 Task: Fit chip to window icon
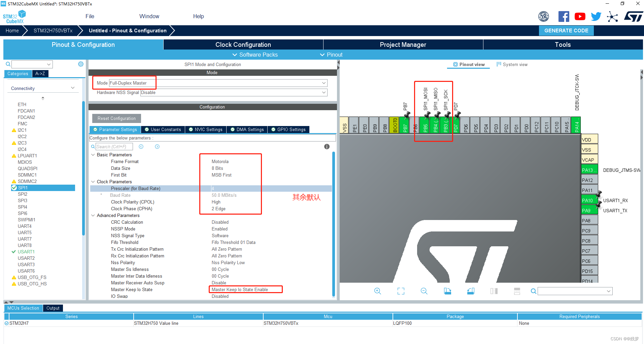[401, 291]
